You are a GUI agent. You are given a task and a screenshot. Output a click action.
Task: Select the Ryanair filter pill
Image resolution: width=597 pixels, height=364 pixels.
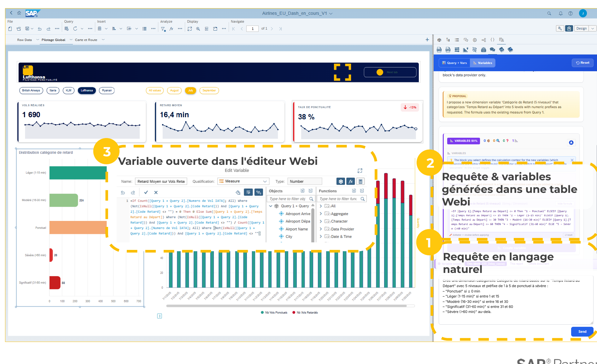[x=107, y=90]
